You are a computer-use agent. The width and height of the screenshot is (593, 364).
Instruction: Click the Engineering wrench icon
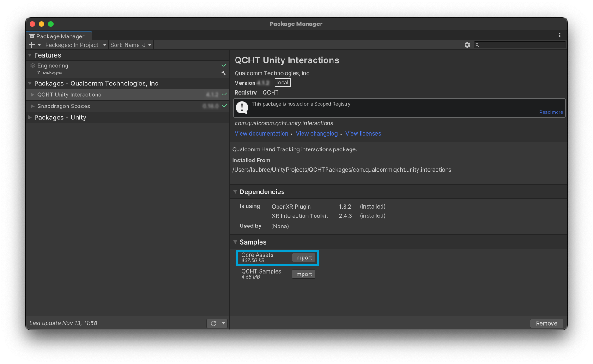pyautogui.click(x=224, y=73)
